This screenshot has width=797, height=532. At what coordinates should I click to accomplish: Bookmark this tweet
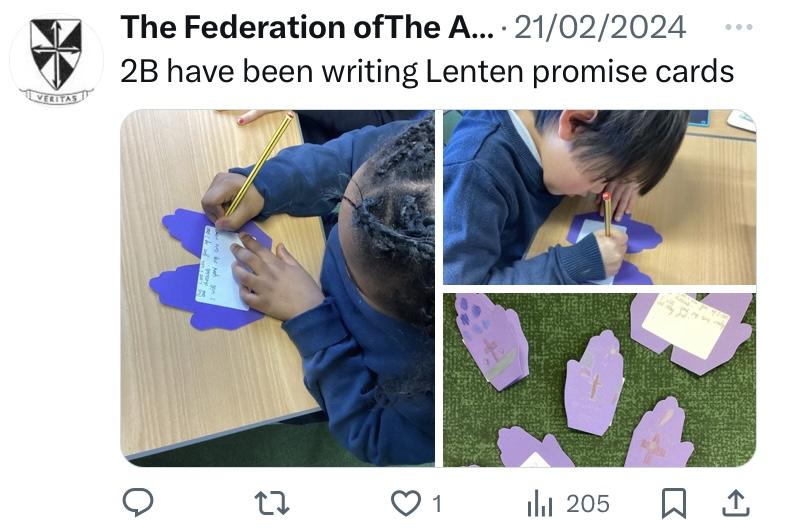point(673,503)
